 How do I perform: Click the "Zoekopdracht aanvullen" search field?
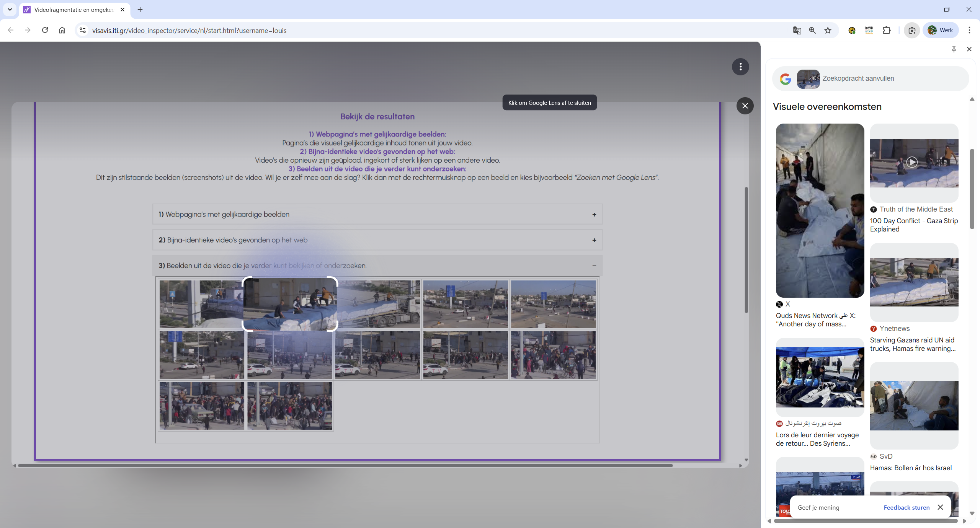coord(892,78)
